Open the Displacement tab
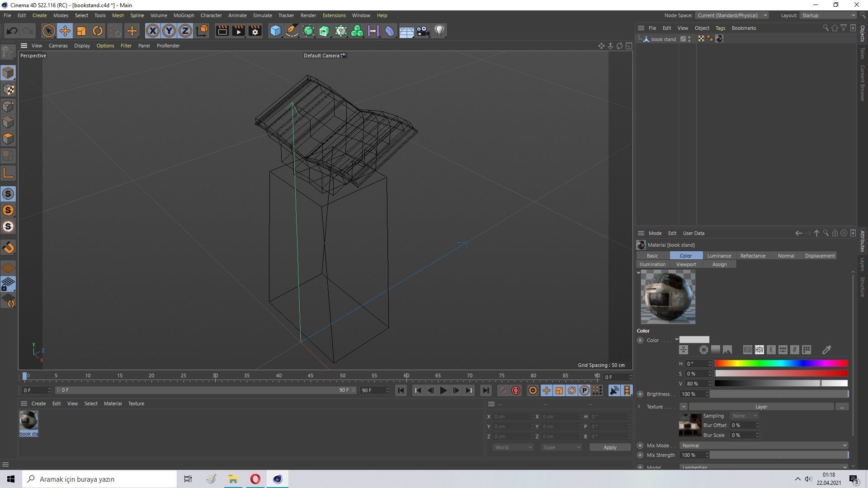 pos(820,256)
